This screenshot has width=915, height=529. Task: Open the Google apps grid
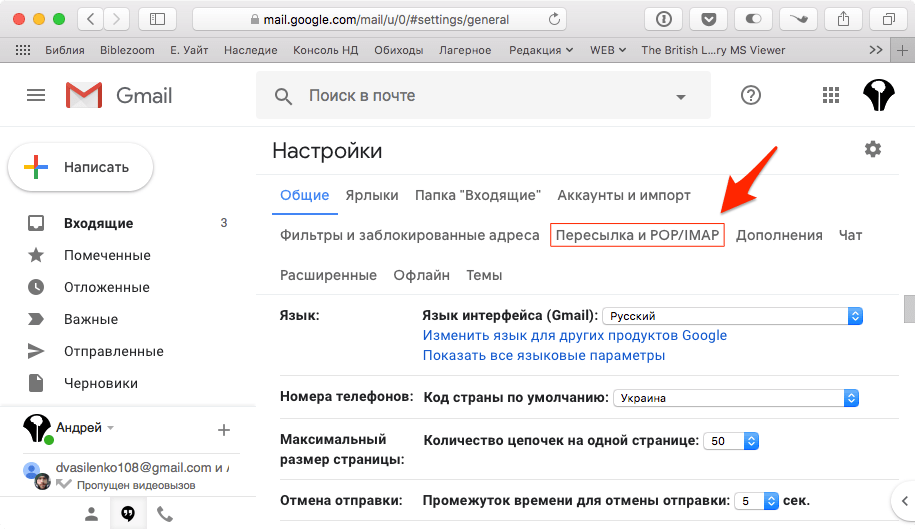click(830, 95)
